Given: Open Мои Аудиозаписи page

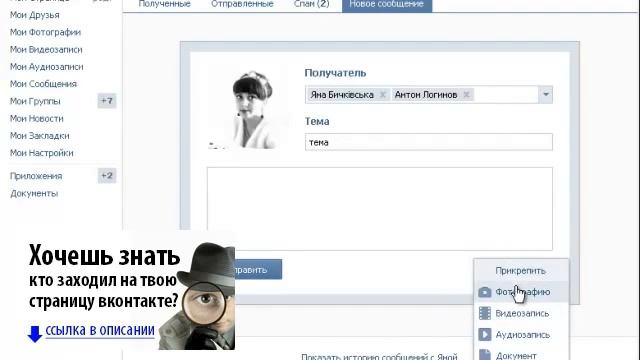Looking at the screenshot, I should pyautogui.click(x=47, y=67).
